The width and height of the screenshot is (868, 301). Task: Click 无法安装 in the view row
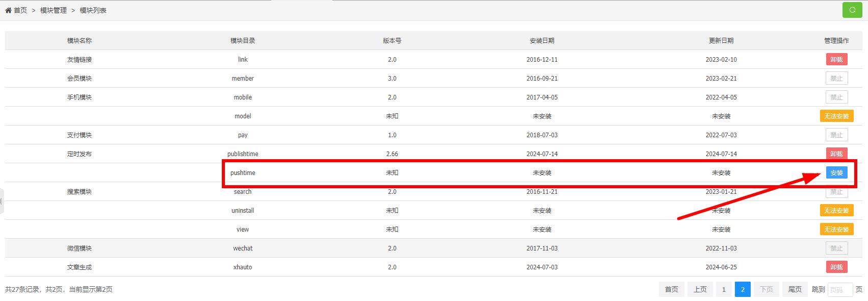tap(836, 230)
